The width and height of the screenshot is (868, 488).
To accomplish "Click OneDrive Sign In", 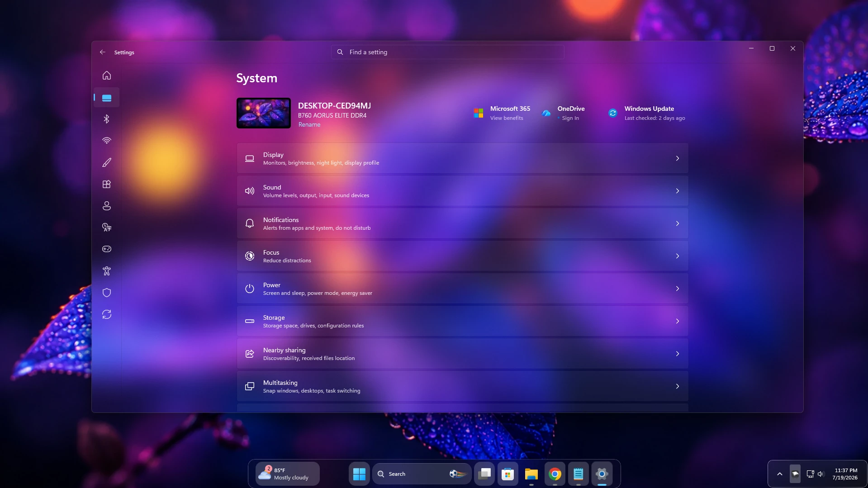I will (x=570, y=118).
